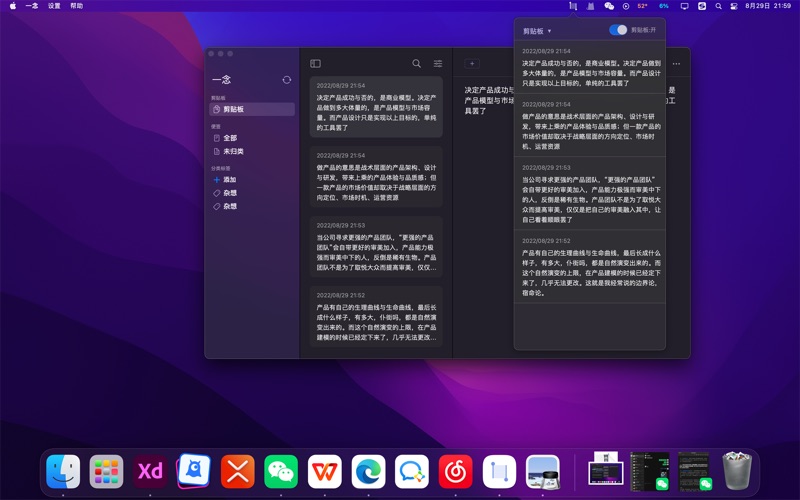
Task: Select the 21:53 note card in note list
Action: [x=376, y=246]
